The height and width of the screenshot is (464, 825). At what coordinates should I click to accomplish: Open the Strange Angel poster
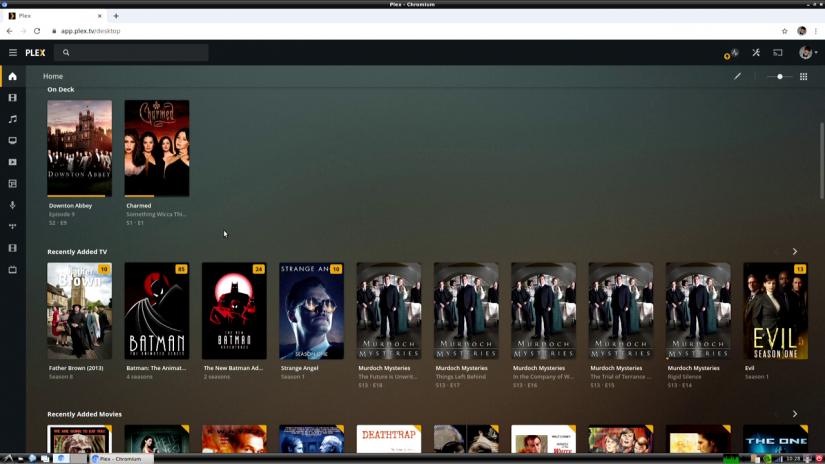(311, 310)
